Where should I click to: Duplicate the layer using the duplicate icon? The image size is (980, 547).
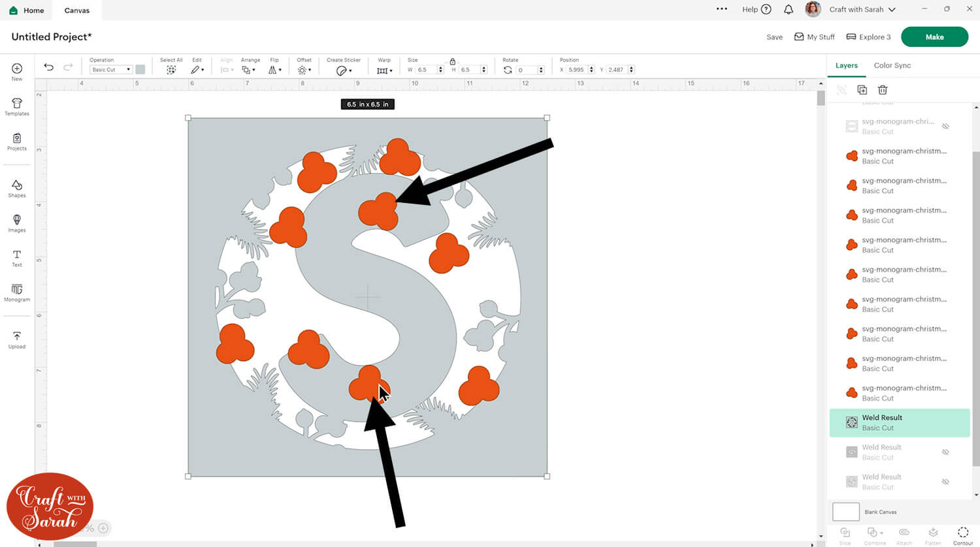(x=862, y=90)
